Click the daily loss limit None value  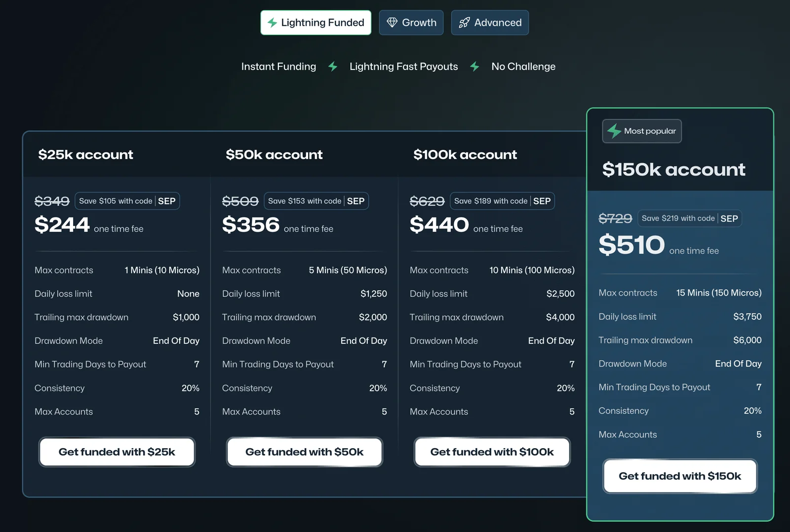[x=189, y=294]
